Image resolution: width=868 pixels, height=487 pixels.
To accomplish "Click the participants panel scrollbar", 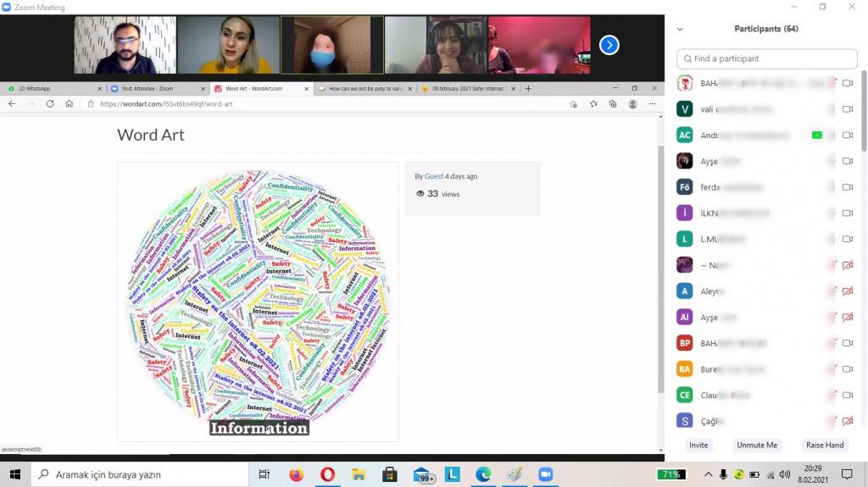I will click(864, 111).
